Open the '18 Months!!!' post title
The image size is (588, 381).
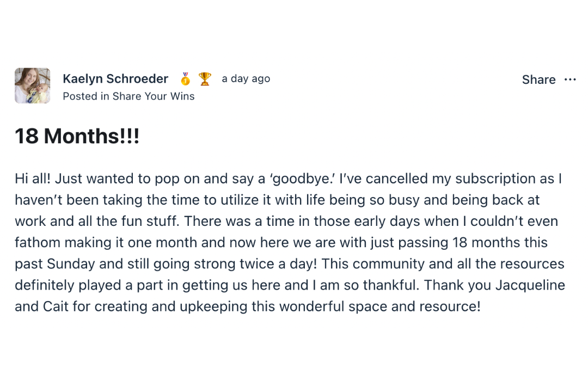coord(77,136)
